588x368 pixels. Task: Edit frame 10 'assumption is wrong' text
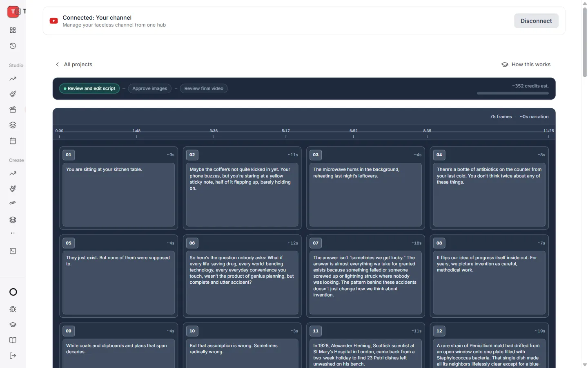pyautogui.click(x=242, y=354)
